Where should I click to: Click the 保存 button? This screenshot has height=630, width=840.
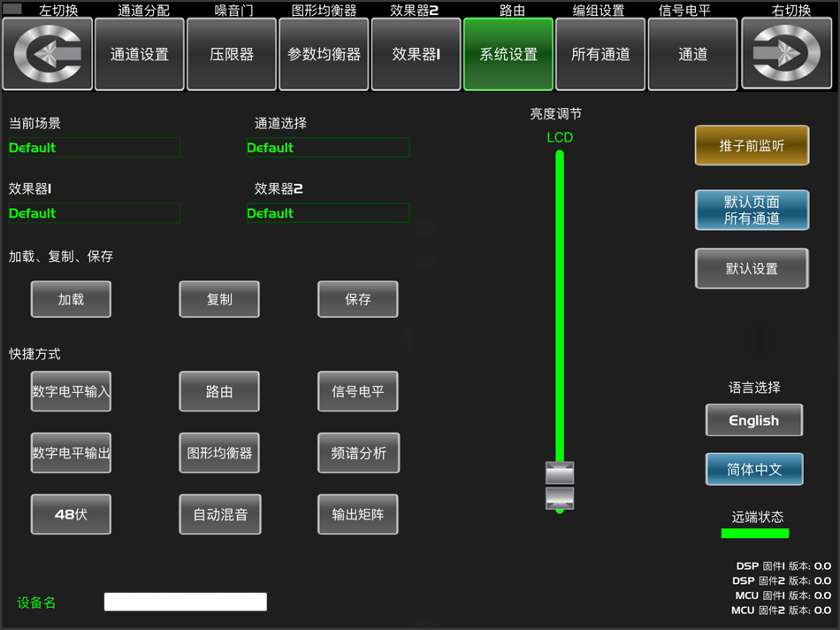coord(358,299)
